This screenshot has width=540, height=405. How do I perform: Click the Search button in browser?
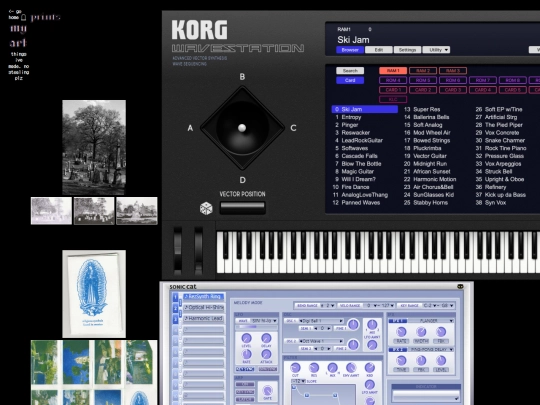point(350,71)
